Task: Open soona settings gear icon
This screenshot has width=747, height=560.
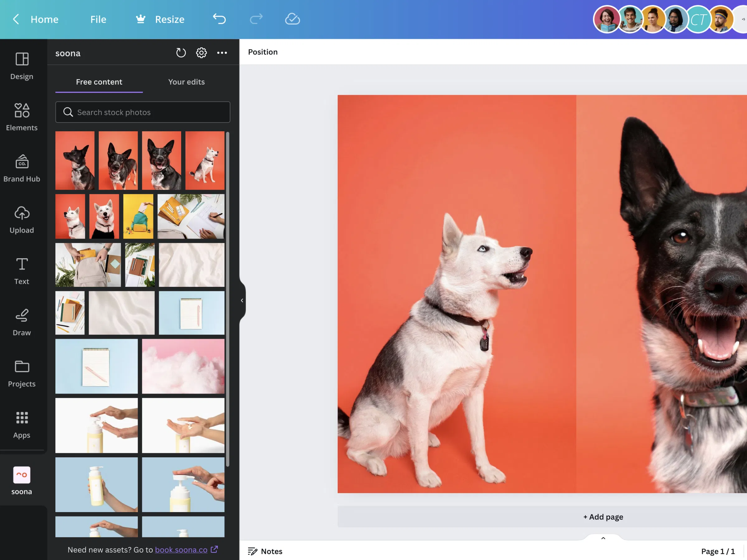Action: (201, 53)
